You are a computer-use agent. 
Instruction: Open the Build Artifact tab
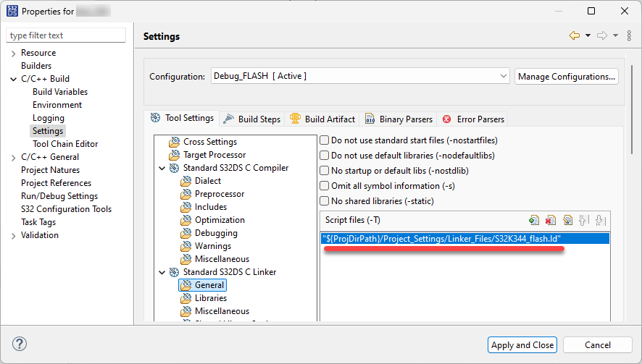pyautogui.click(x=322, y=119)
